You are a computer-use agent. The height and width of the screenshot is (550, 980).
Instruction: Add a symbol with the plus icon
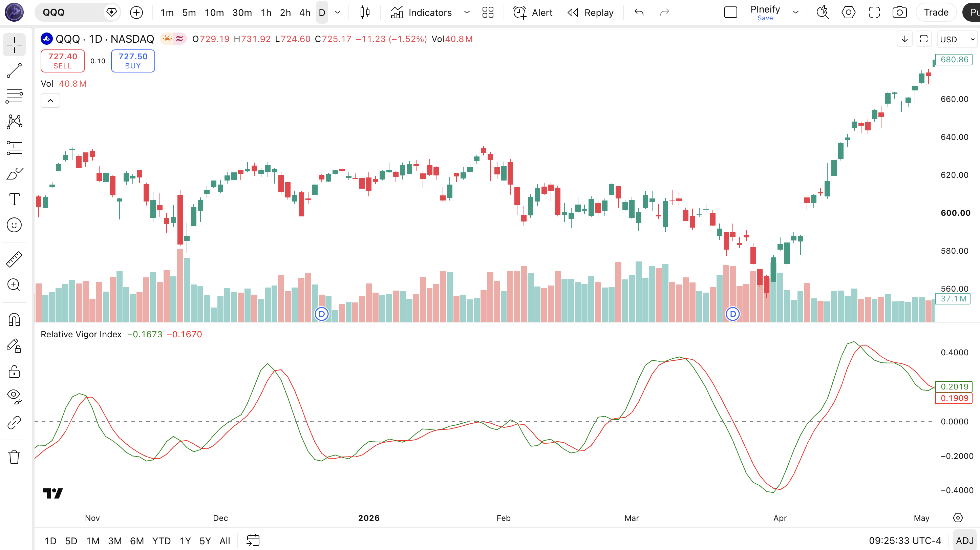pos(136,13)
